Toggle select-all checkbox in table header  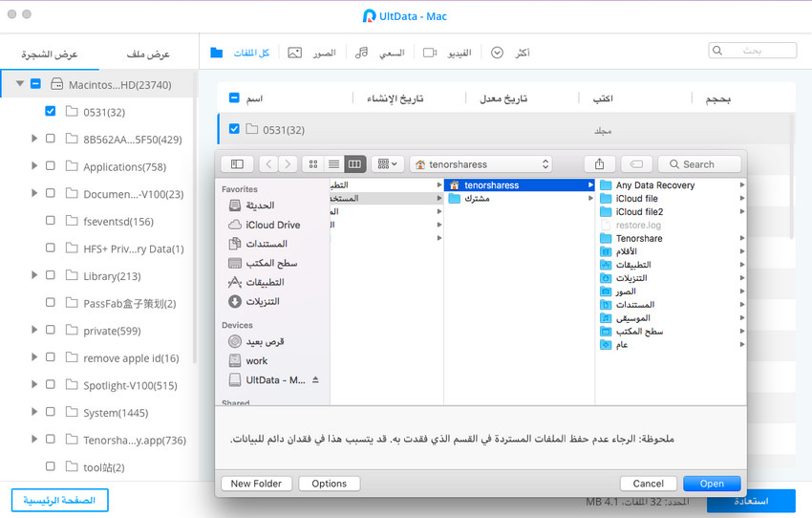coord(234,97)
